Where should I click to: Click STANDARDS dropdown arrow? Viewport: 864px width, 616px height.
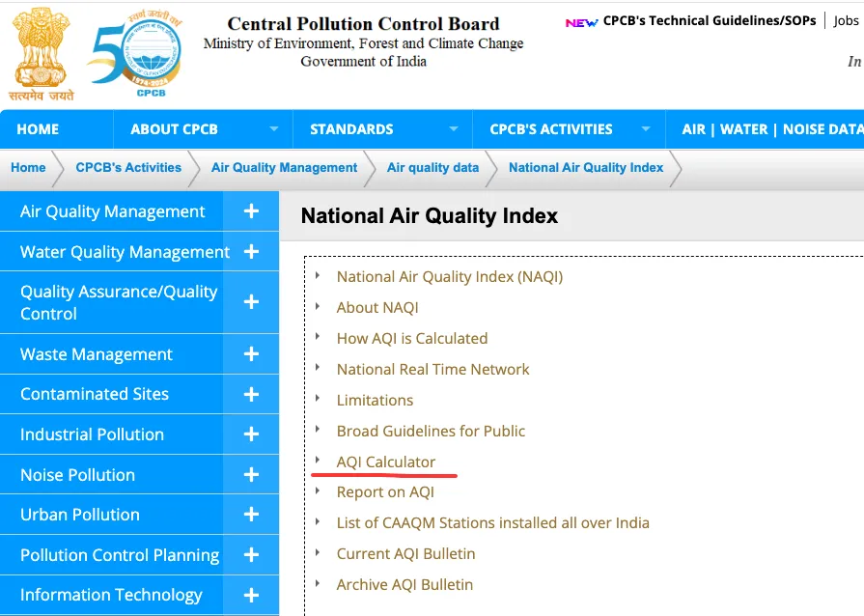click(x=454, y=129)
